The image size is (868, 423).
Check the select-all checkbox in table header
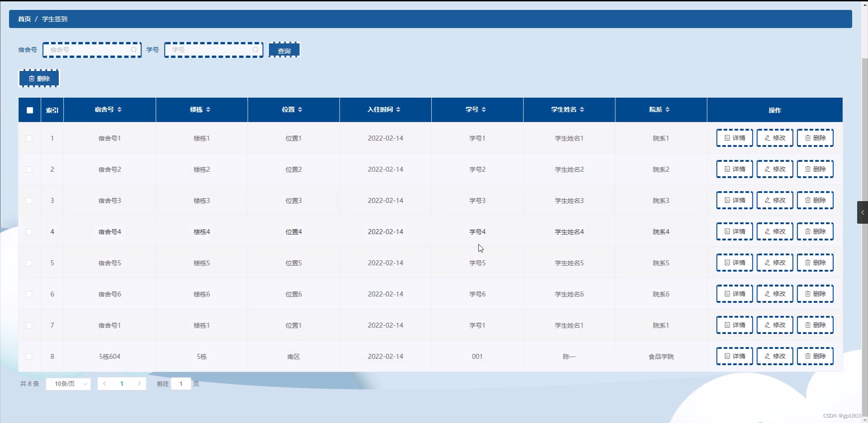pos(29,110)
